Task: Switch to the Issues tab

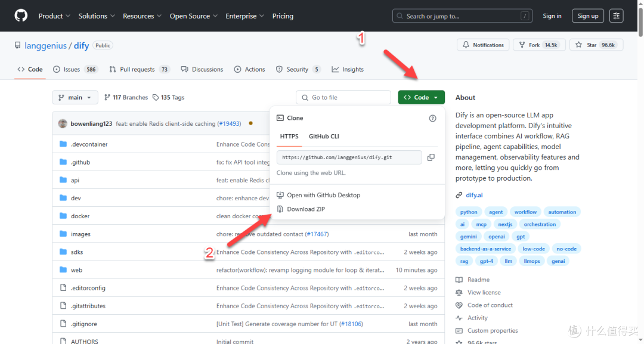Action: pyautogui.click(x=75, y=69)
